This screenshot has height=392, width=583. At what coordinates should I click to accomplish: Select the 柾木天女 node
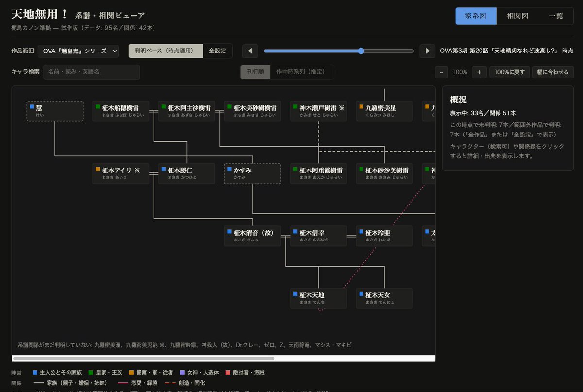[x=384, y=298]
